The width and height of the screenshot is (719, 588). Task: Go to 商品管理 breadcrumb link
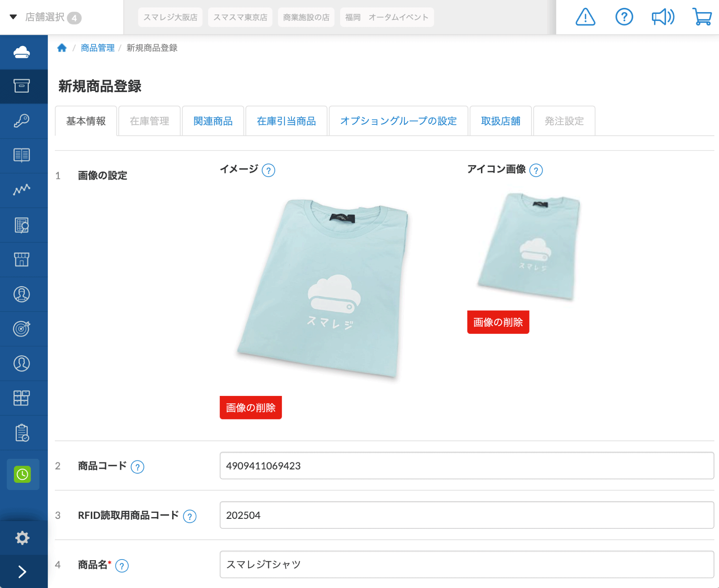pos(98,48)
